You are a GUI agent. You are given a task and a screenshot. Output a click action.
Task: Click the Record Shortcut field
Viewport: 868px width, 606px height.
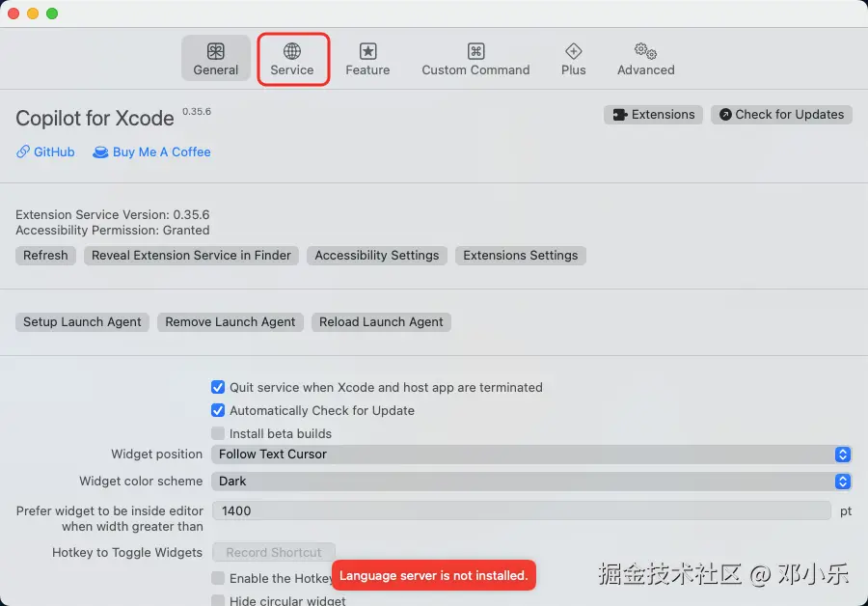(x=274, y=552)
